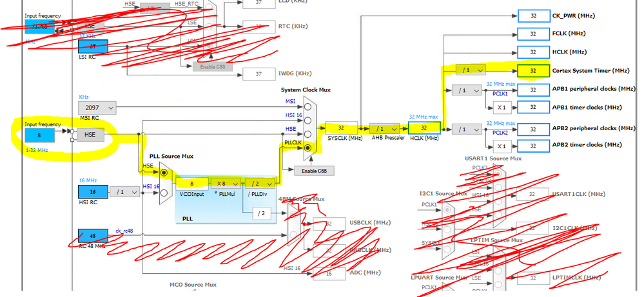644x297 pixels.
Task: Click APB2 peripheral clocks value box
Action: coord(534,129)
